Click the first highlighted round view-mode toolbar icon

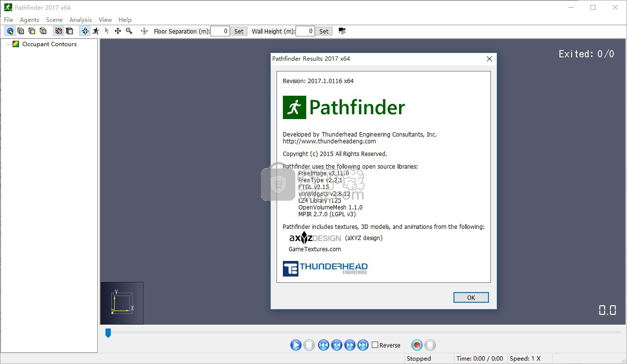(x=10, y=31)
